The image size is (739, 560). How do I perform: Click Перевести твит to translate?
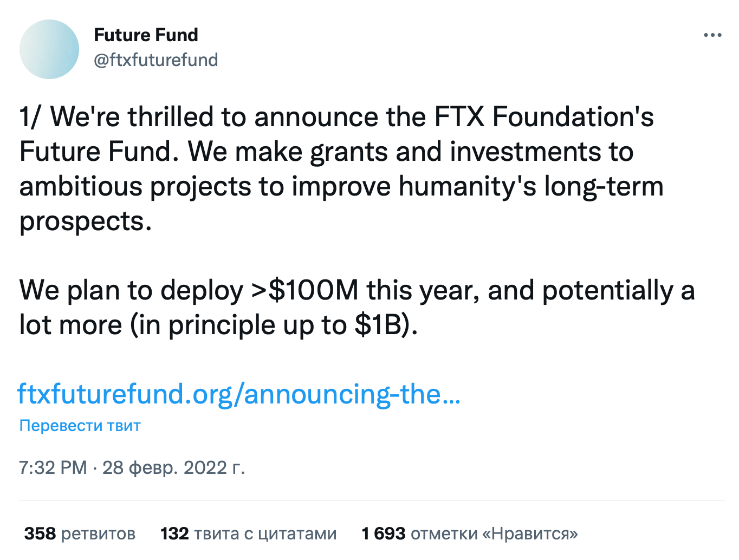[x=80, y=426]
